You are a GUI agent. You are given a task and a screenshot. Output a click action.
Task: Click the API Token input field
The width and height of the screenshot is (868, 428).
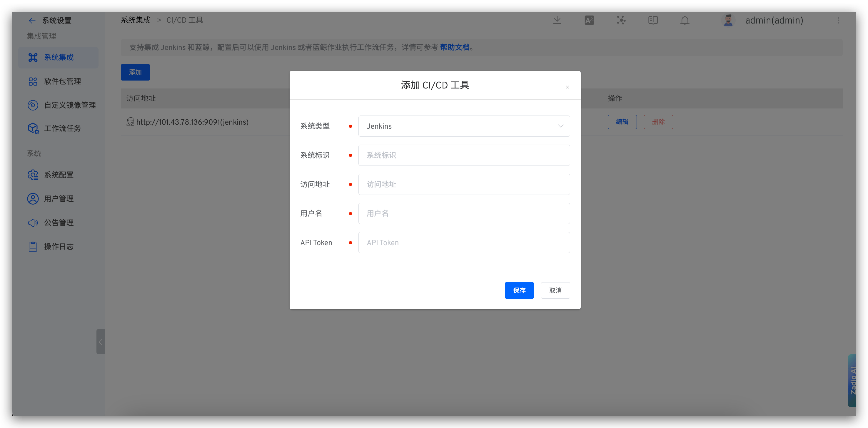(x=464, y=243)
